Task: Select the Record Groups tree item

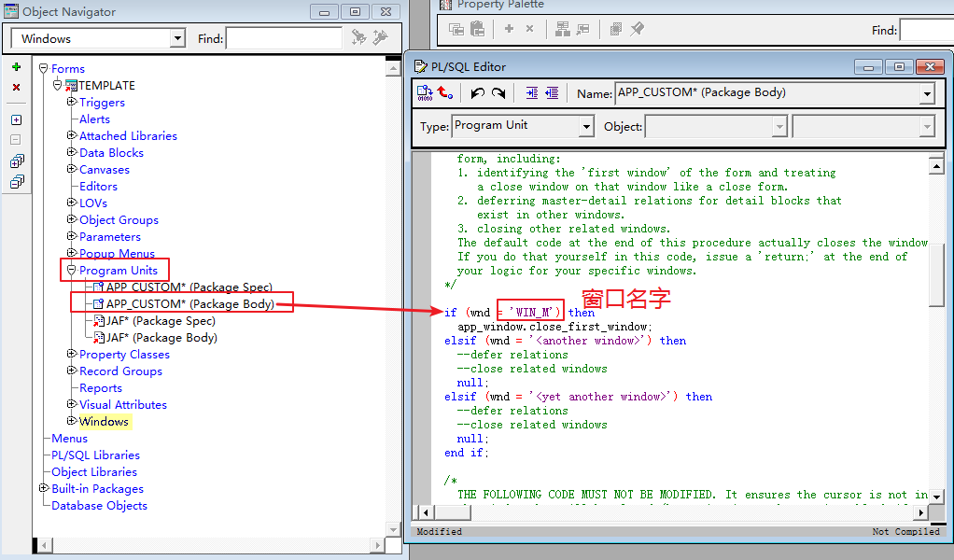Action: coord(120,371)
